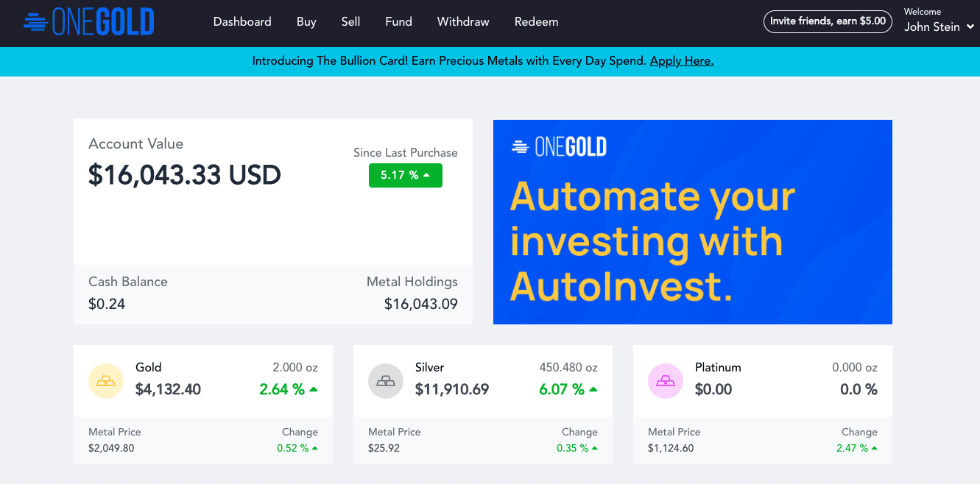Click the OneGold logo in header
The height and width of the screenshot is (484, 980).
[x=89, y=23]
